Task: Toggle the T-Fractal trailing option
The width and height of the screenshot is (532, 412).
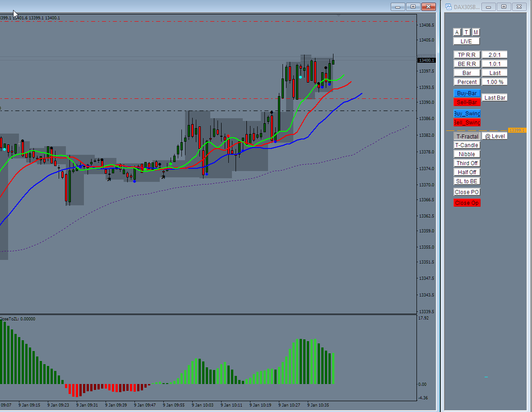Action: pyautogui.click(x=467, y=136)
